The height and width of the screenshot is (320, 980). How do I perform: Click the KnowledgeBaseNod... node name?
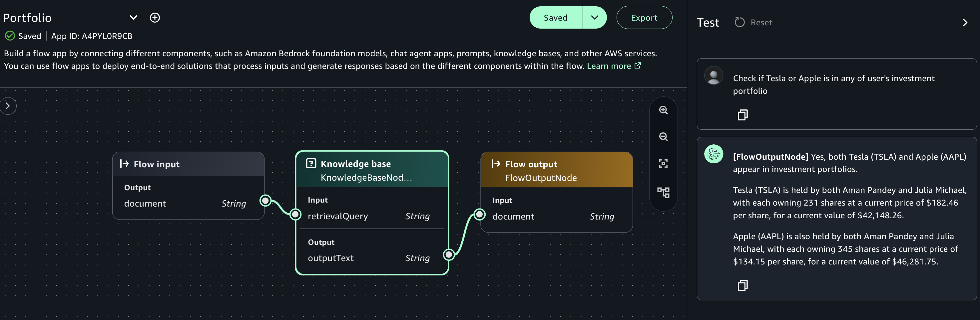(x=366, y=178)
